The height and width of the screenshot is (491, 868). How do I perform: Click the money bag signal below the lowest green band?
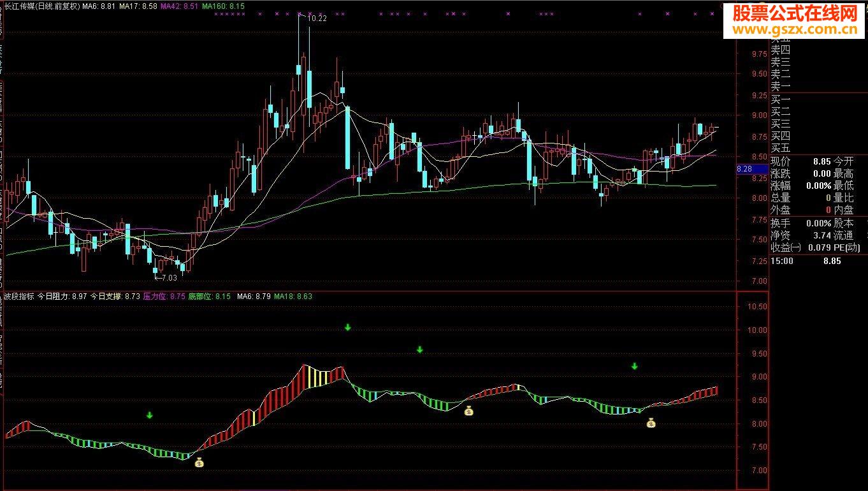tap(199, 462)
